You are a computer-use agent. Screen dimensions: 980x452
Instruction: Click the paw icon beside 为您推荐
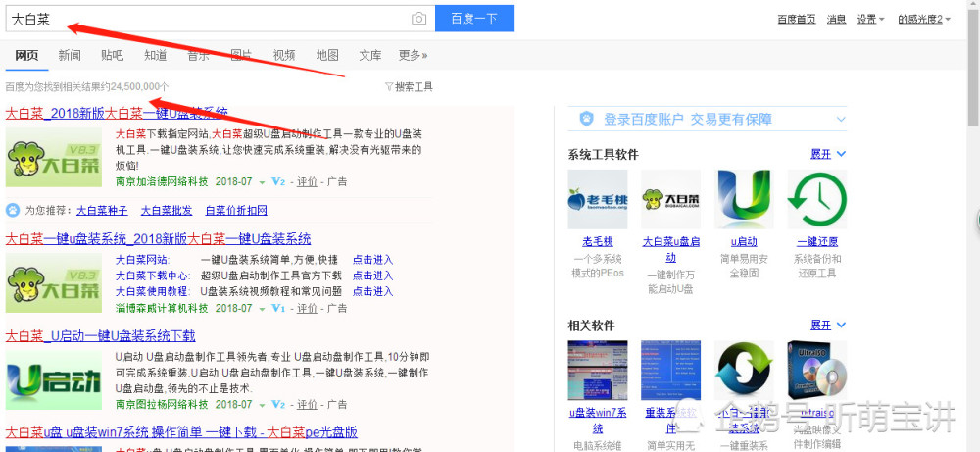(13, 210)
